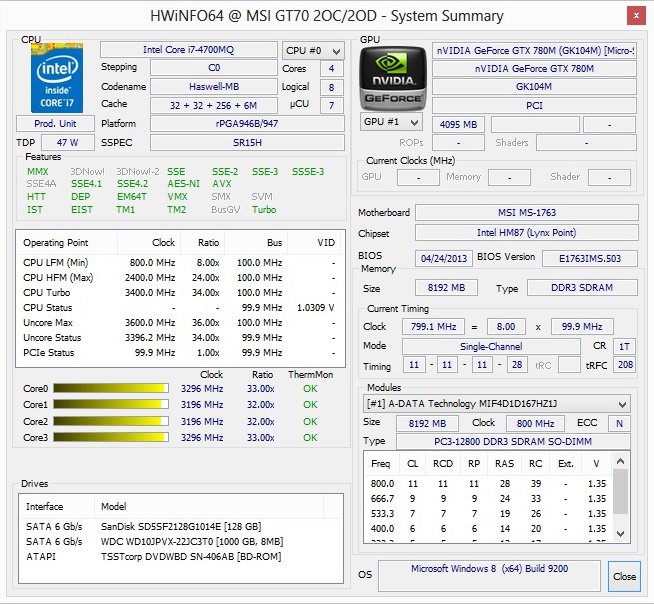Click the CPU Status VID 1.0309 V value
This screenshot has width=654, height=604.
[315, 307]
